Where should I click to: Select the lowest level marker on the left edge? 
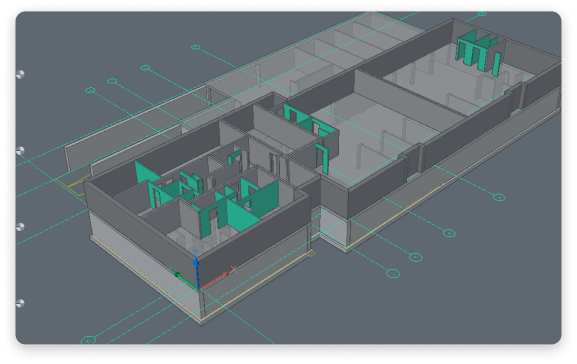[x=20, y=303]
